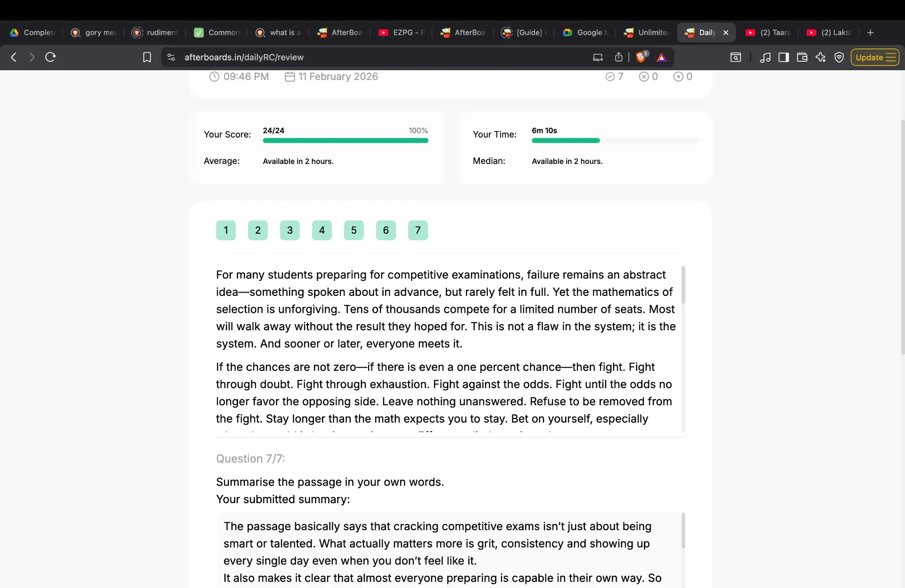
Task: Switch to the Unlimited tab
Action: [x=647, y=33]
